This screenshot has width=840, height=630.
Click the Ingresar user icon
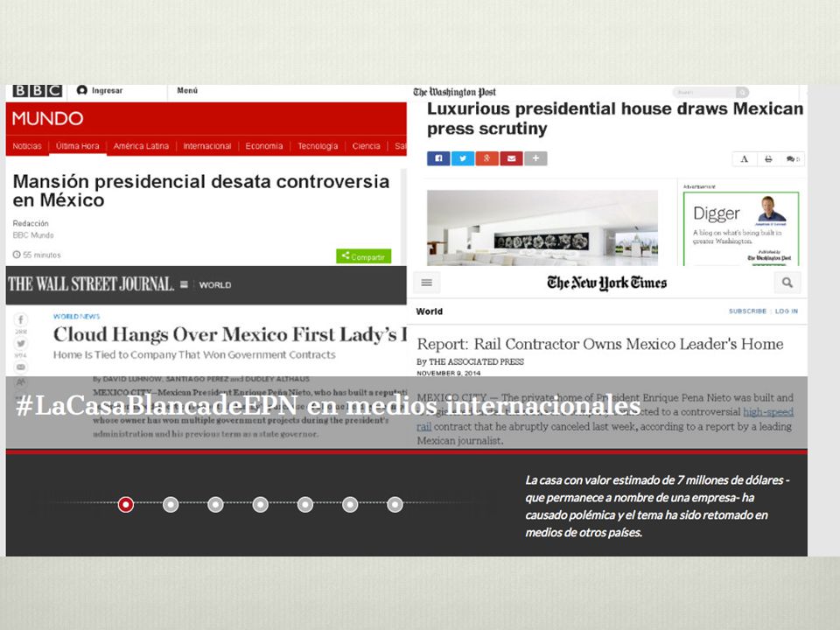[x=82, y=90]
